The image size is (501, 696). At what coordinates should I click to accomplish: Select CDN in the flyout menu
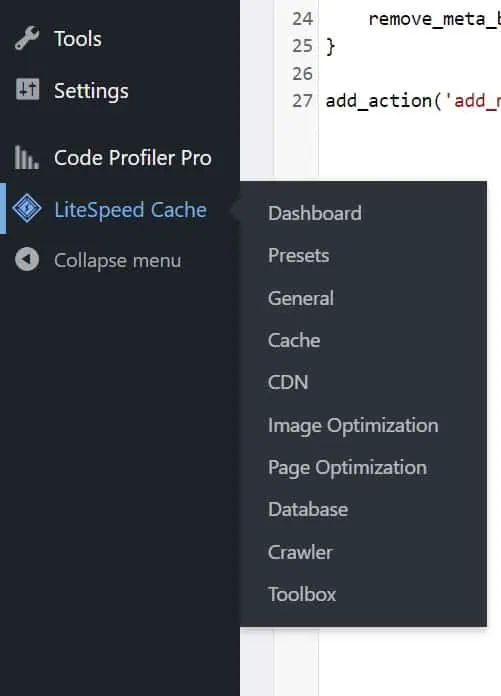coord(288,383)
